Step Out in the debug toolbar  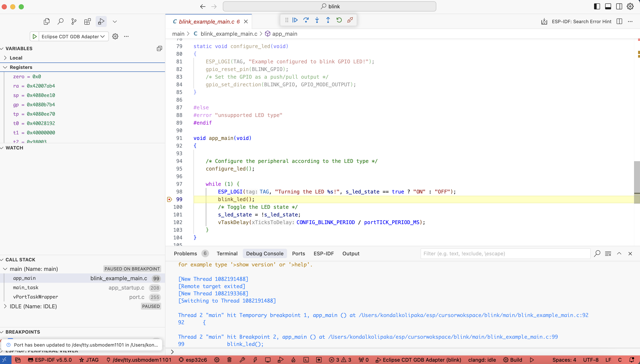pos(328,20)
